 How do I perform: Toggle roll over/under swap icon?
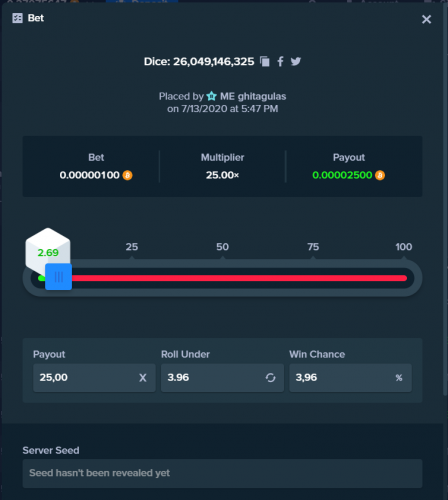(270, 378)
